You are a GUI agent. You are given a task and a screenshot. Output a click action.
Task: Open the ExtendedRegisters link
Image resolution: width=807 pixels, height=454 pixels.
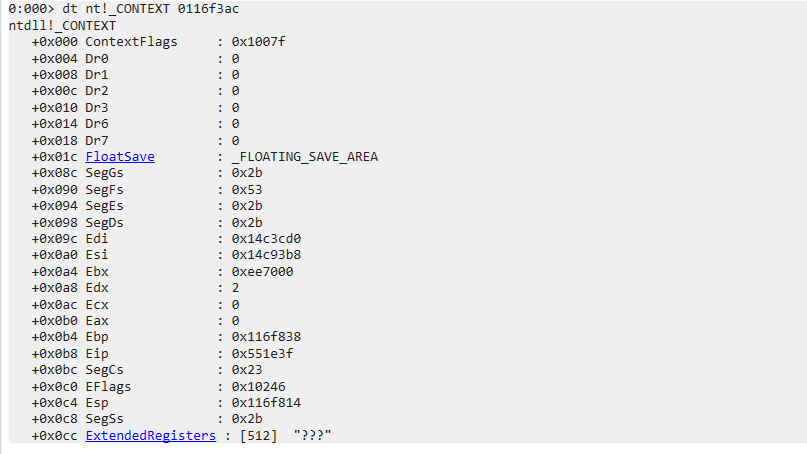(x=151, y=435)
